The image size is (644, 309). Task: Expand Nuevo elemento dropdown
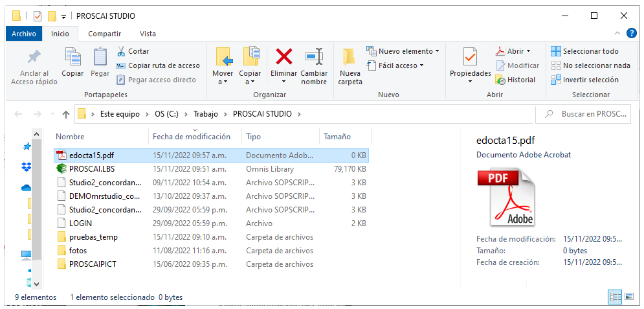[x=437, y=51]
